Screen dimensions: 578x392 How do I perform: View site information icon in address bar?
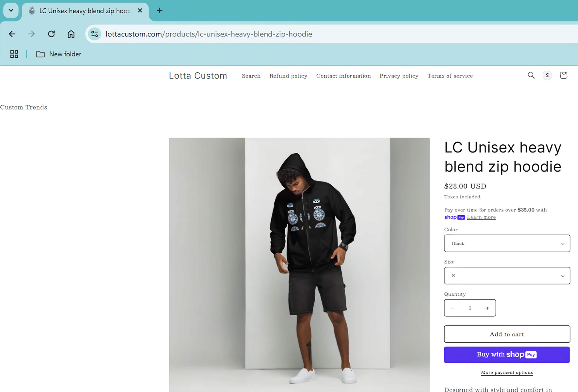94,34
